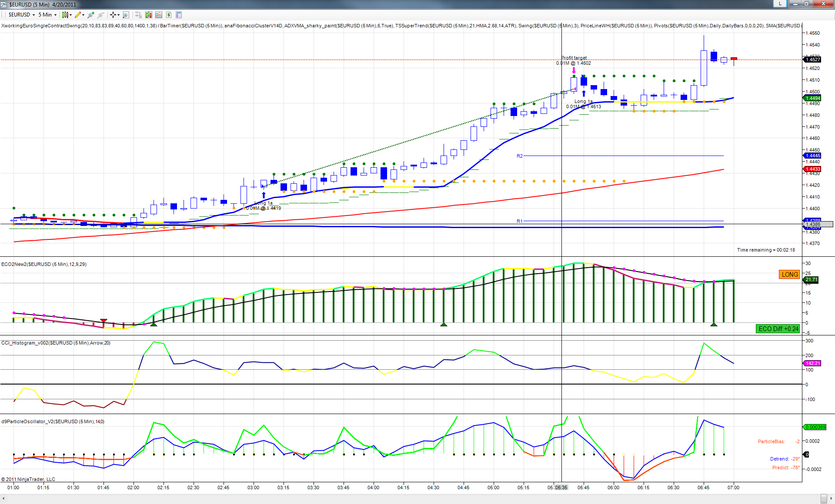Click the blue 1.4445 price marker
Viewport: 835px width, 504px height.
812,156
